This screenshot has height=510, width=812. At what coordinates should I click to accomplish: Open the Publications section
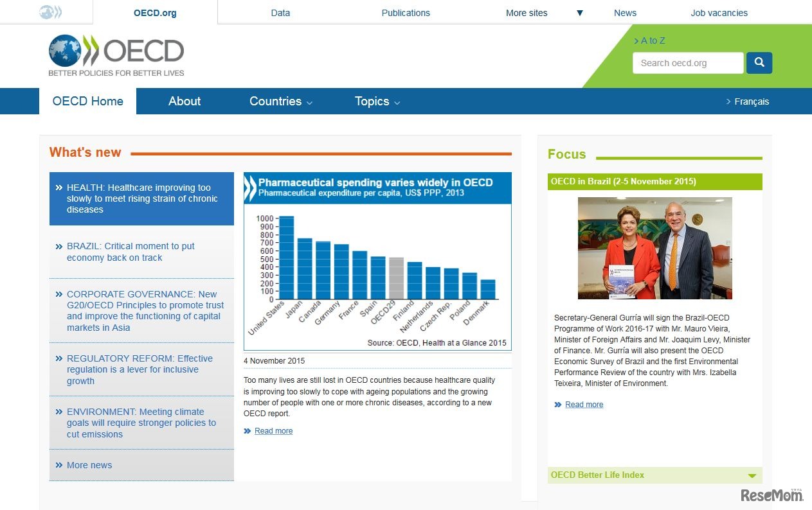click(406, 12)
